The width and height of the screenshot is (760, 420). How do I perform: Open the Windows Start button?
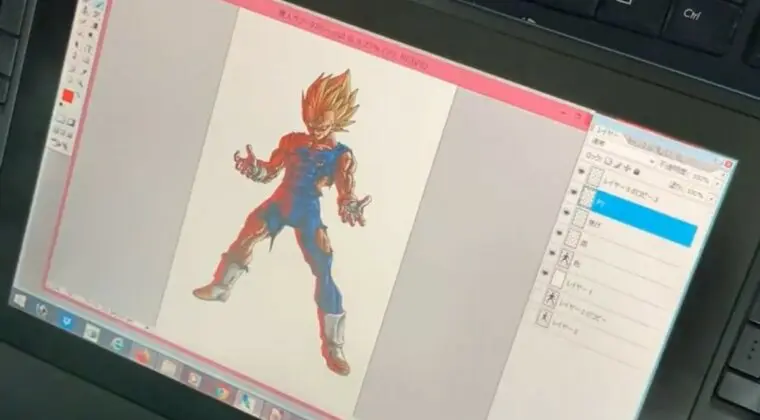(19, 300)
